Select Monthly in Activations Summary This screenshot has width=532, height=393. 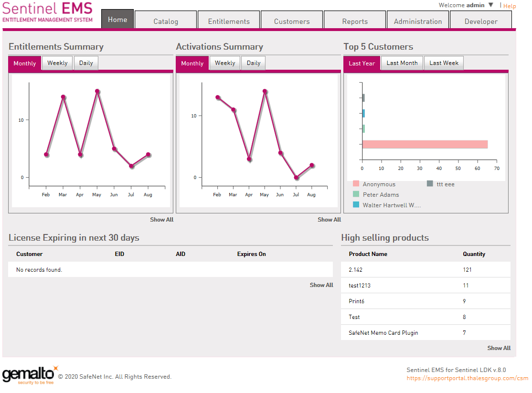click(x=192, y=64)
